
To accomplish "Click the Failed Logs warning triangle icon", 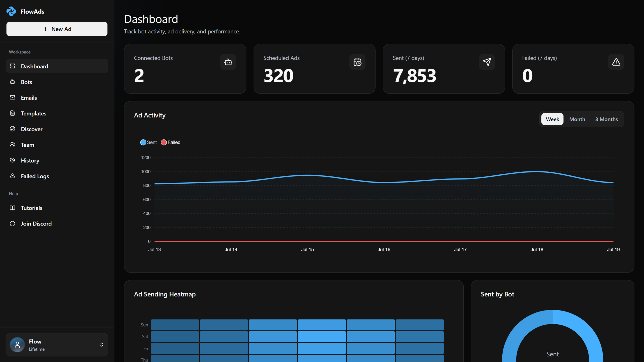I will pos(12,176).
